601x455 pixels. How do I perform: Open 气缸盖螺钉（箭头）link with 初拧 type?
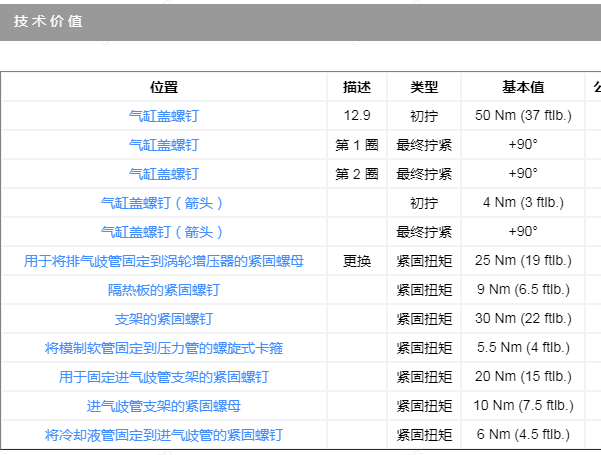(x=164, y=203)
